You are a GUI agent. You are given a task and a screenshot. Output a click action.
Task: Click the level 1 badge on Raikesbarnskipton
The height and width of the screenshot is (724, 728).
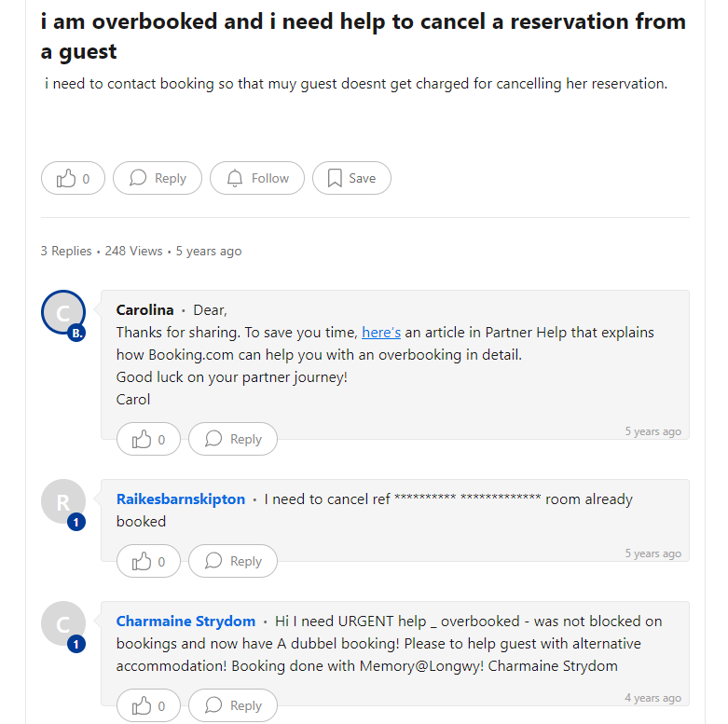click(x=76, y=522)
